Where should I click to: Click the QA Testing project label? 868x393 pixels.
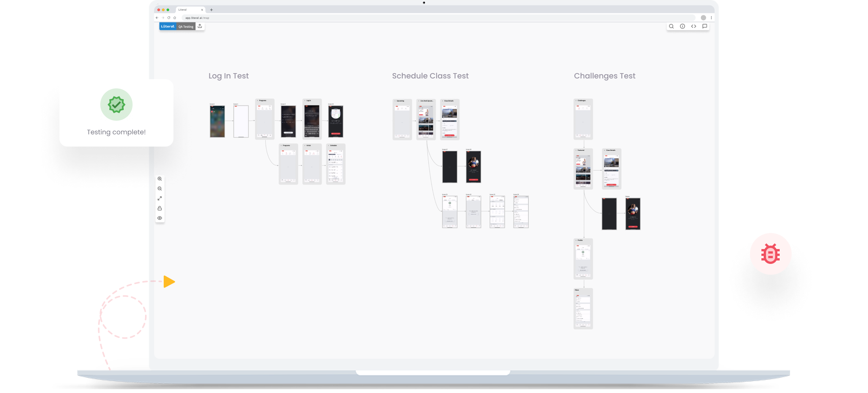point(186,27)
